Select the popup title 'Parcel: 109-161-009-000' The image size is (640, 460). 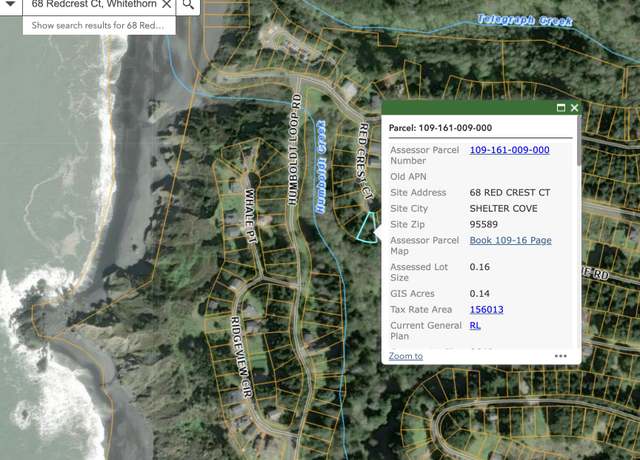click(x=440, y=128)
